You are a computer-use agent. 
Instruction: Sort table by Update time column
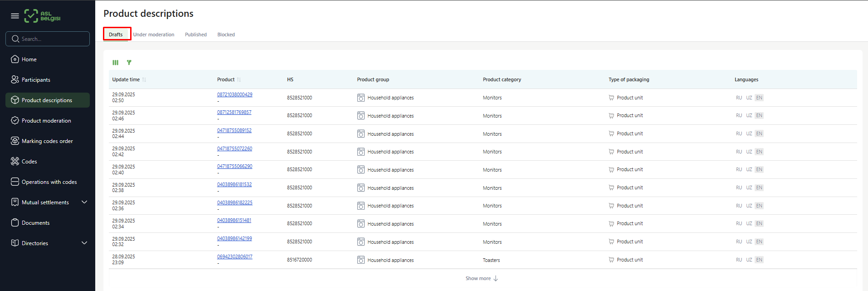126,79
